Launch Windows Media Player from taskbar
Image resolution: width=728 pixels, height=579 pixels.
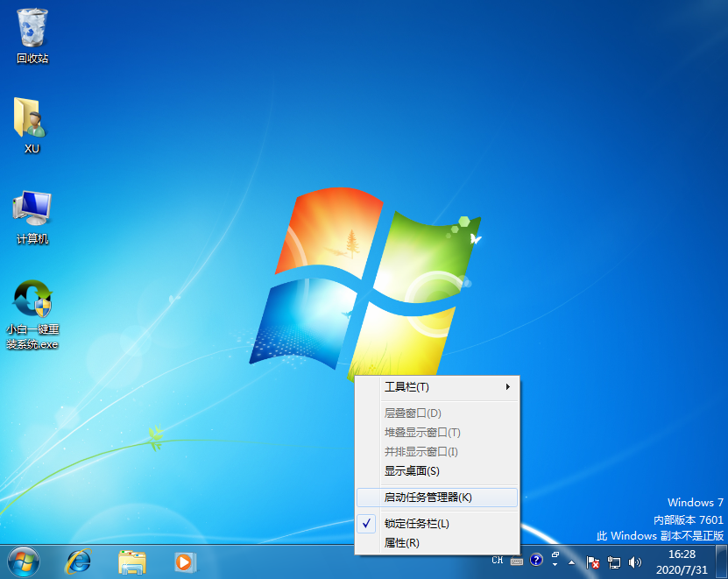click(x=183, y=562)
